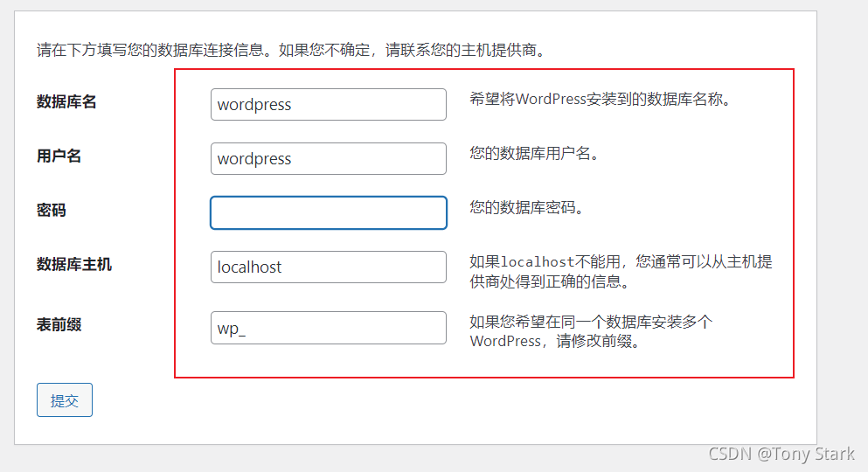Edit the 表前缀 wp_ field
This screenshot has height=472, width=868.
click(x=329, y=328)
